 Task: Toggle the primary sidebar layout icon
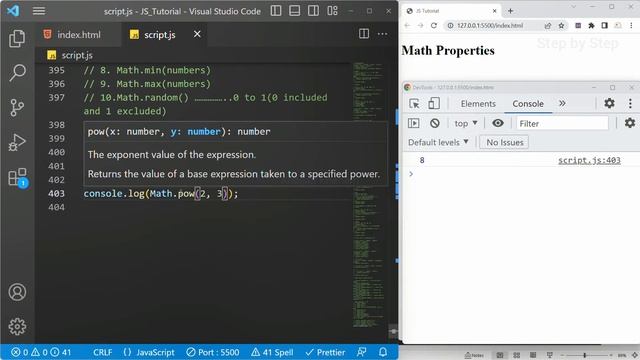[x=276, y=11]
